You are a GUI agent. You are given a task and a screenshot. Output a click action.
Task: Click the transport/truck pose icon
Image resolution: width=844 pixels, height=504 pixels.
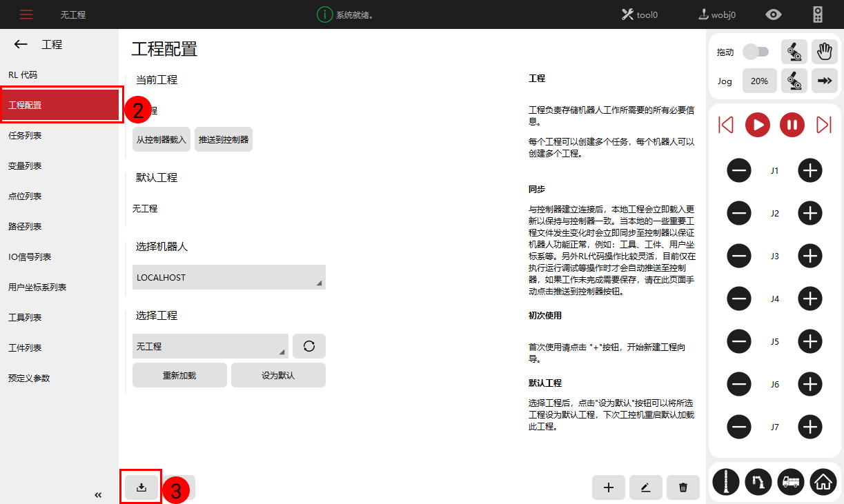790,482
